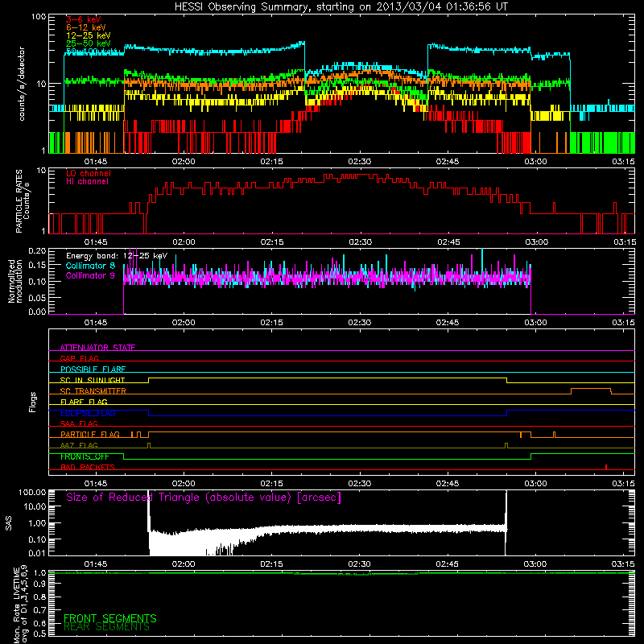
Task: Click the '0.01' SAS axis tick
Action: [x=37, y=553]
